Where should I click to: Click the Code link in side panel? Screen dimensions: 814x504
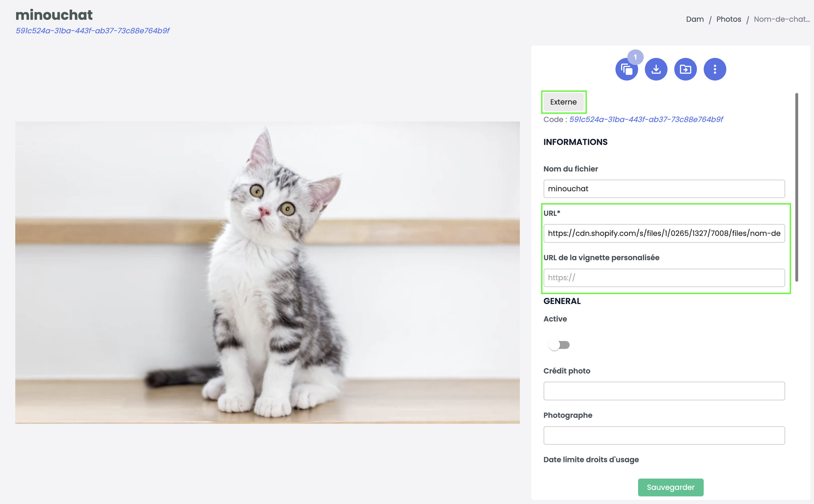pyautogui.click(x=646, y=119)
